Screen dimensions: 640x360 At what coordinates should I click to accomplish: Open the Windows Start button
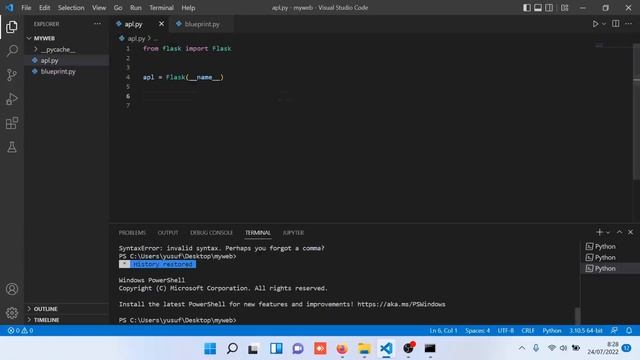tap(210, 349)
